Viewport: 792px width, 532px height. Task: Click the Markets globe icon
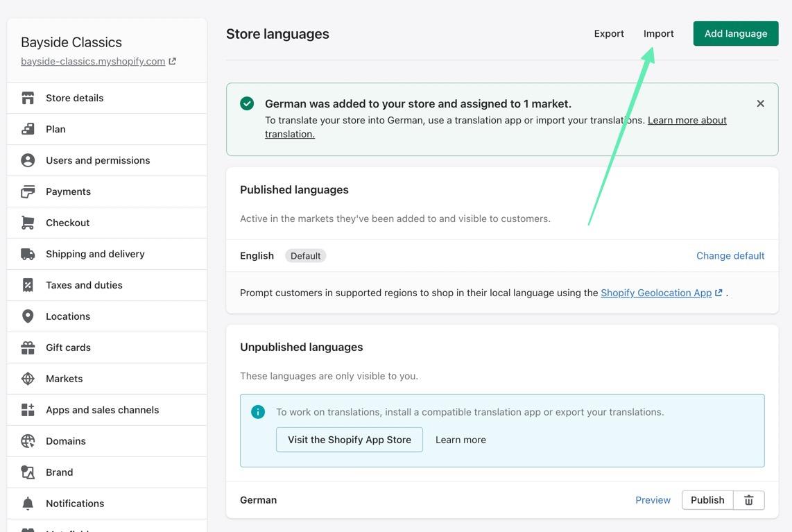(x=28, y=379)
